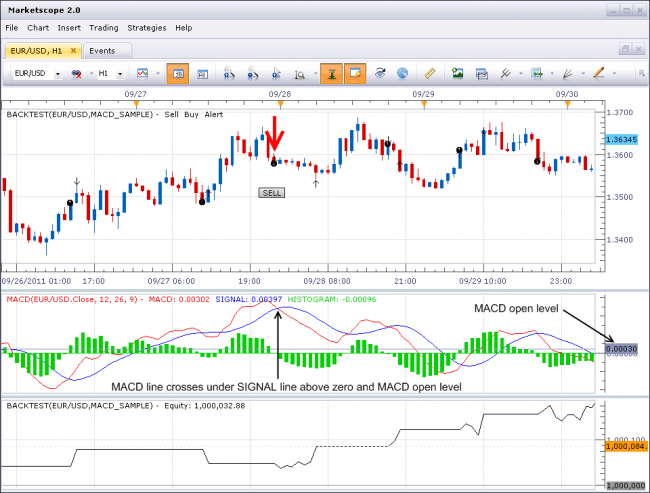Viewport: 650px width, 493px height.
Task: Click the Equity: 1,000,032.88 text
Action: [205, 406]
